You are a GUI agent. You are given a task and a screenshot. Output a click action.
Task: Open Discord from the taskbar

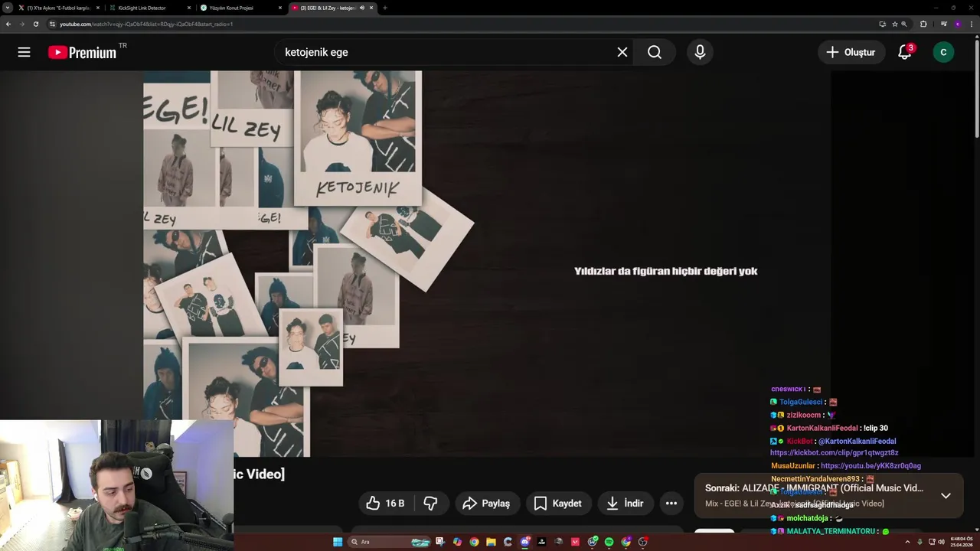pyautogui.click(x=524, y=542)
